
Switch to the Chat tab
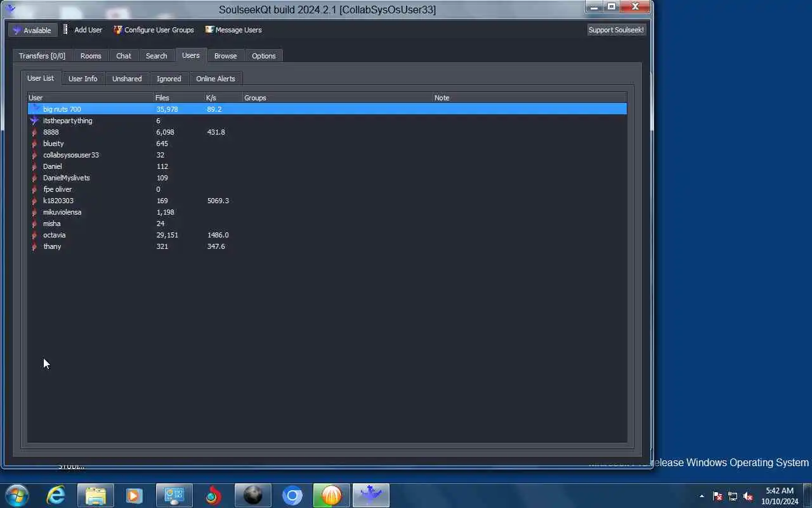(x=124, y=56)
